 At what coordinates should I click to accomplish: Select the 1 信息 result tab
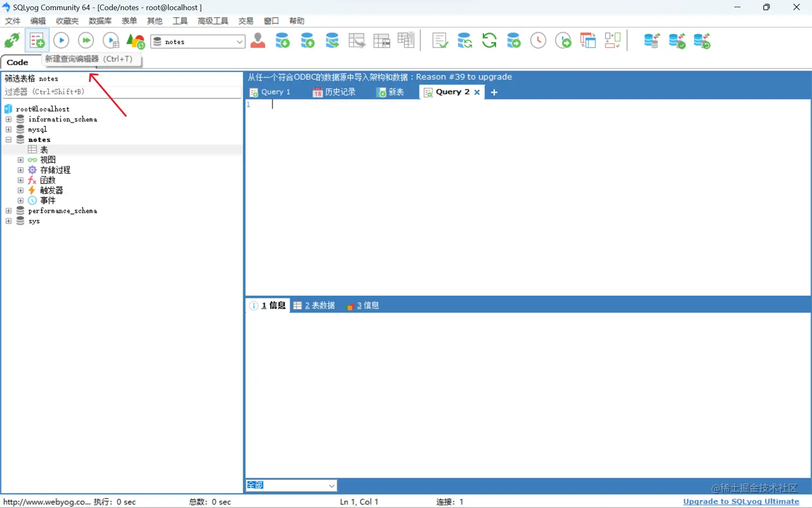[x=268, y=305]
